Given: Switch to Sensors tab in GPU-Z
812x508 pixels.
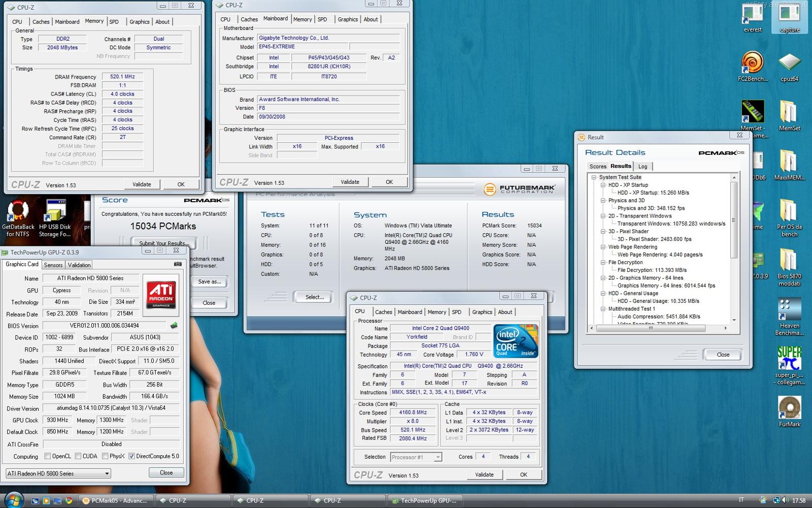Looking at the screenshot, I should (x=53, y=265).
